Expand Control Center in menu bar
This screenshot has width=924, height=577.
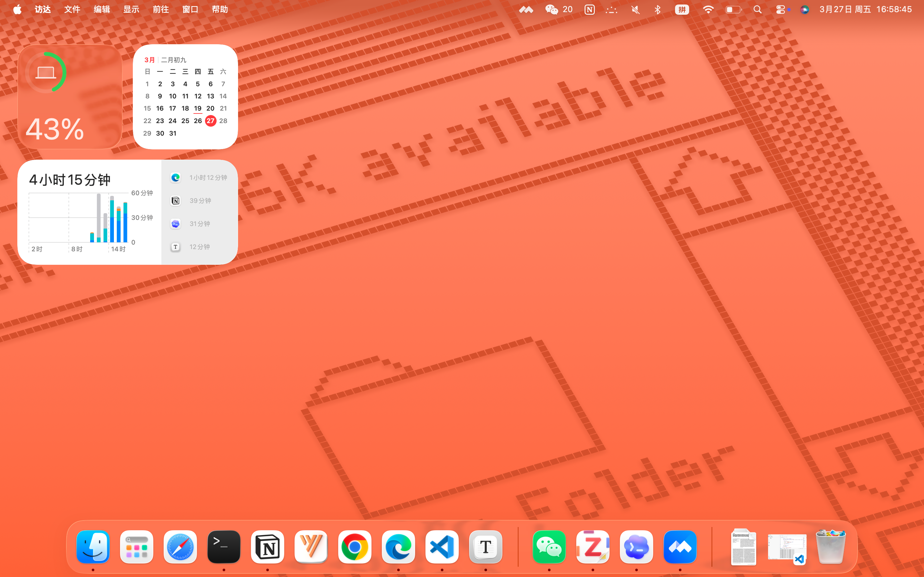click(781, 10)
